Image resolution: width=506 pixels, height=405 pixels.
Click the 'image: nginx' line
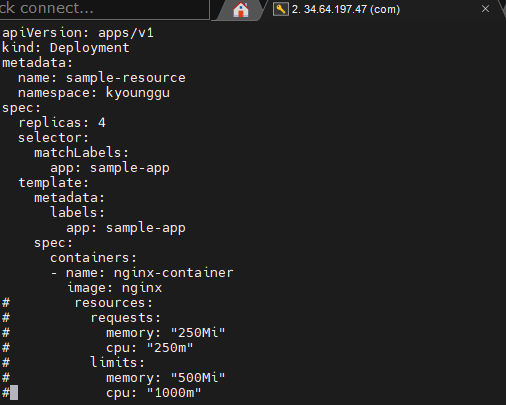click(114, 288)
